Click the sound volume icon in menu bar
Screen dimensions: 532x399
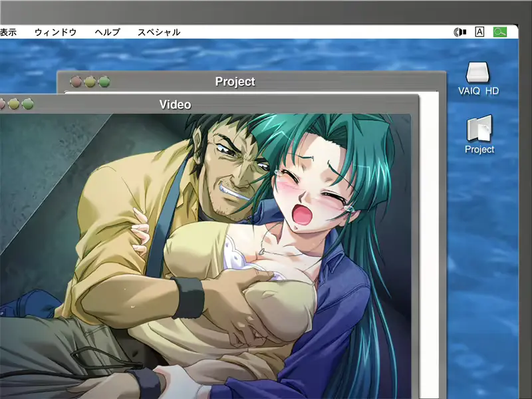[460, 32]
